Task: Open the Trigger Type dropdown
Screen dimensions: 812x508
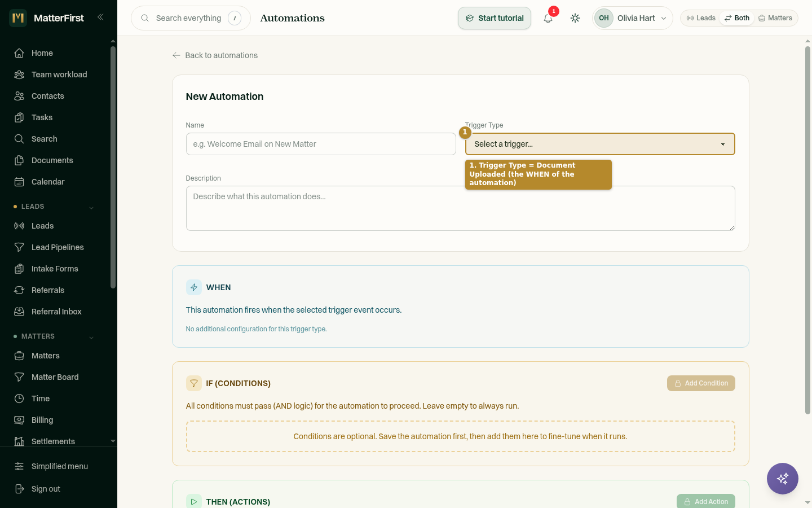Action: (x=600, y=144)
